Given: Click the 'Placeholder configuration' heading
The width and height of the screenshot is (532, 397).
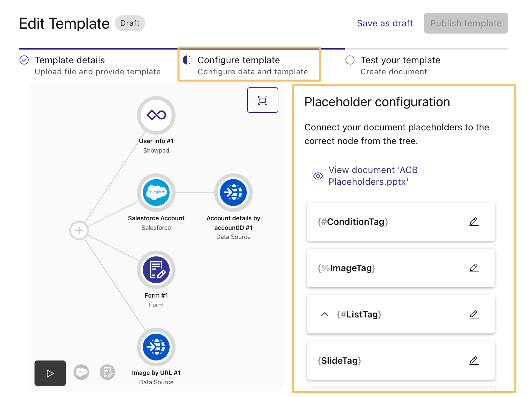Looking at the screenshot, I should tap(377, 102).
